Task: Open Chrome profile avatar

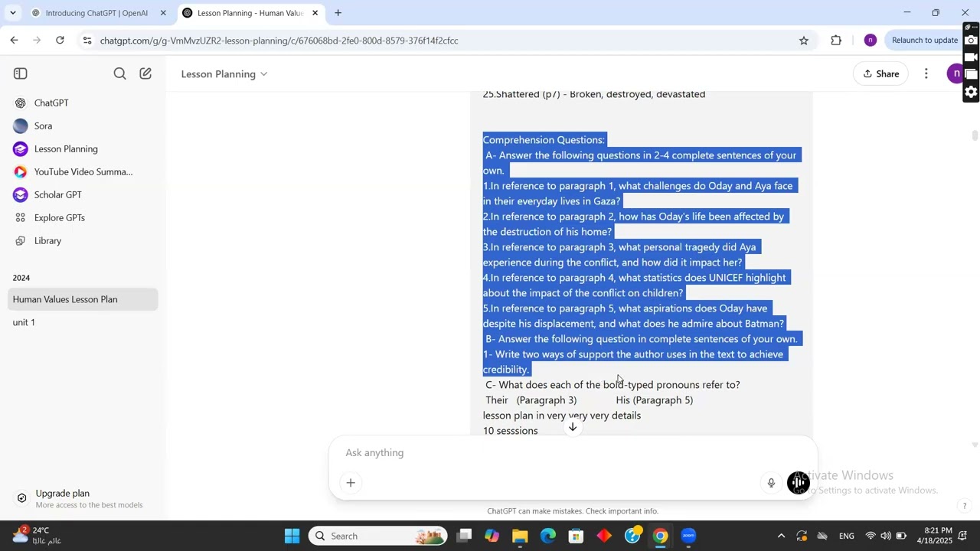Action: [871, 41]
